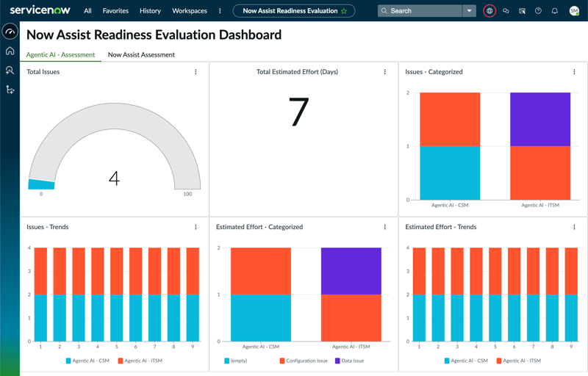The height and width of the screenshot is (376, 588).
Task: Click the Total Issues widget title
Action: (43, 72)
